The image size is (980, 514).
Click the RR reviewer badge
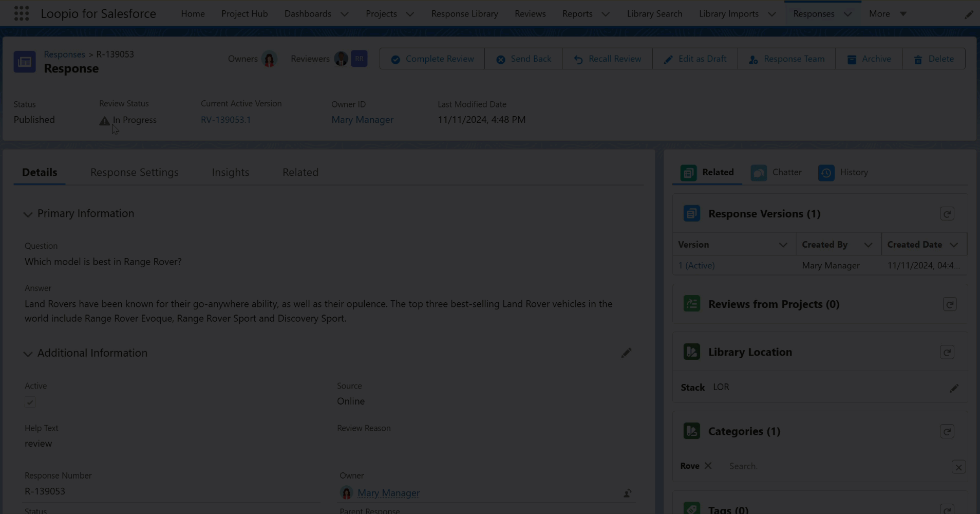click(x=360, y=59)
